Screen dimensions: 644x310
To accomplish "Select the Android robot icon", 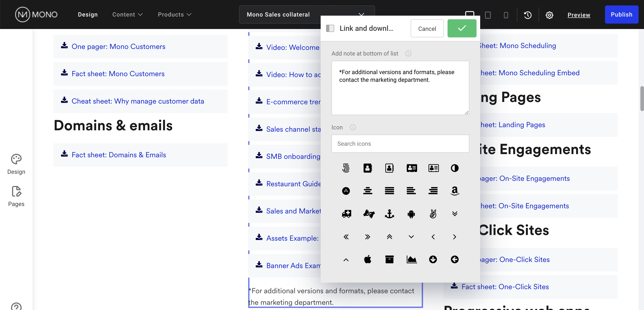I will click(411, 214).
